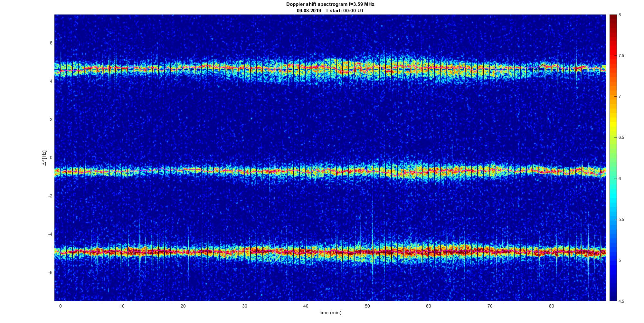Click colorbar tick label '4.5'

click(x=621, y=301)
